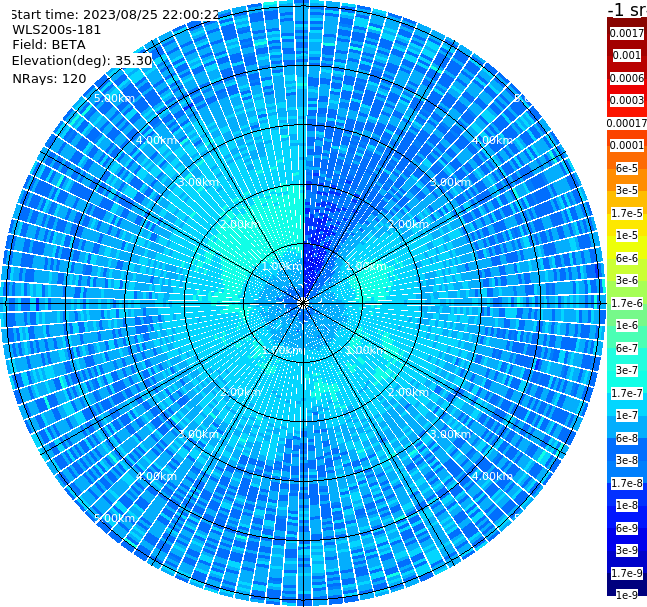
Task: Select the 1.7e-9 scale label
Action: 627,573
